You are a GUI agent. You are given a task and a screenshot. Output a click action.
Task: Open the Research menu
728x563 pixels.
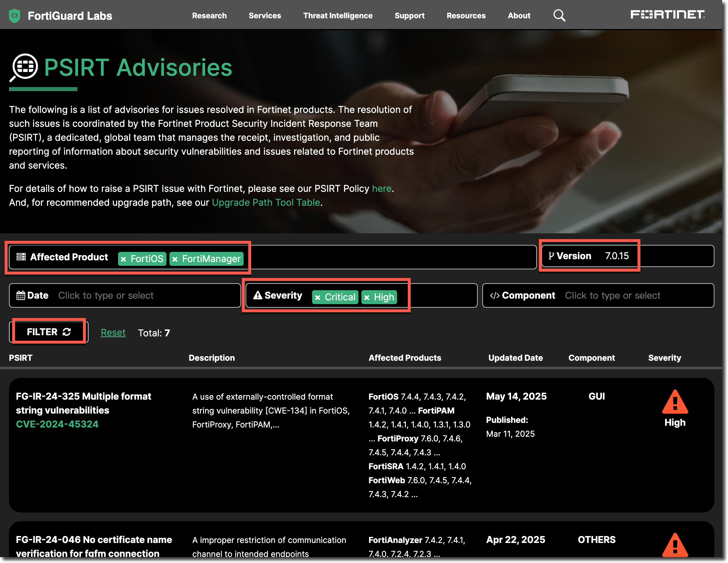click(x=209, y=16)
